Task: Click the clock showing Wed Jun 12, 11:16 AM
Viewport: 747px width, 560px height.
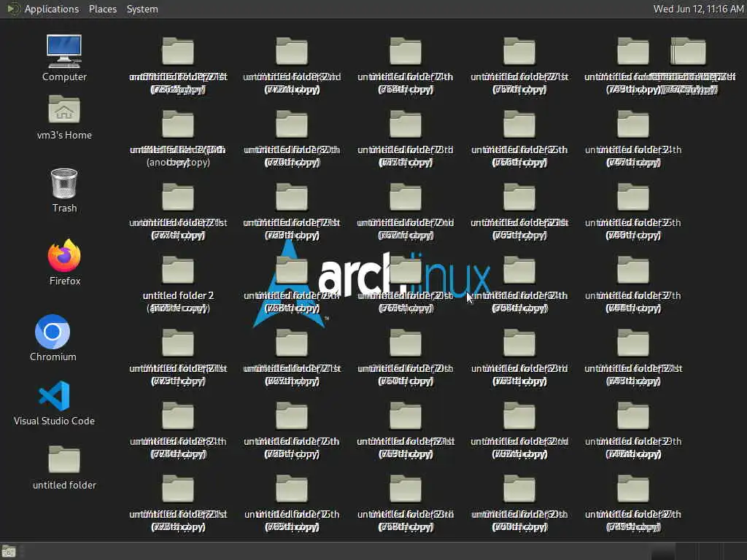Action: coord(698,9)
